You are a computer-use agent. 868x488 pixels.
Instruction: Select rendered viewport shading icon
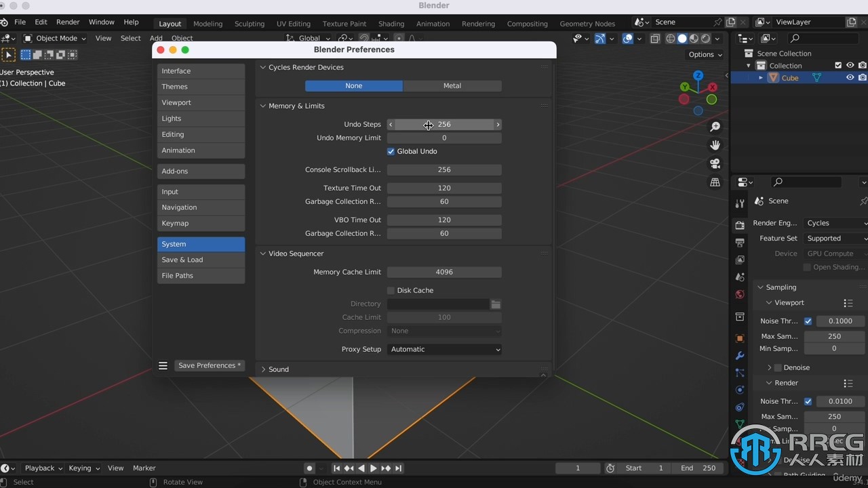pyautogui.click(x=706, y=39)
